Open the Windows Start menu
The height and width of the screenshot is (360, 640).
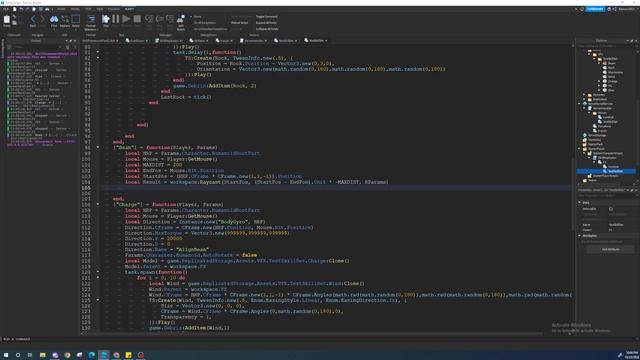pos(6,355)
